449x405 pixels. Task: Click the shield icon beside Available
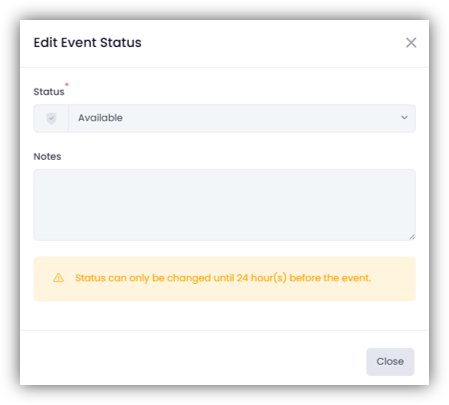pyautogui.click(x=51, y=118)
